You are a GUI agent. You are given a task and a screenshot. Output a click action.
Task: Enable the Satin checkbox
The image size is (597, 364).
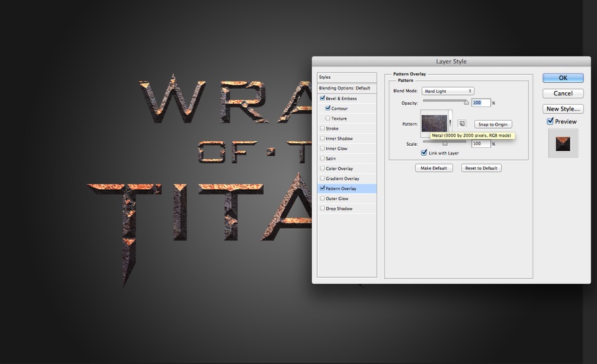(x=322, y=158)
